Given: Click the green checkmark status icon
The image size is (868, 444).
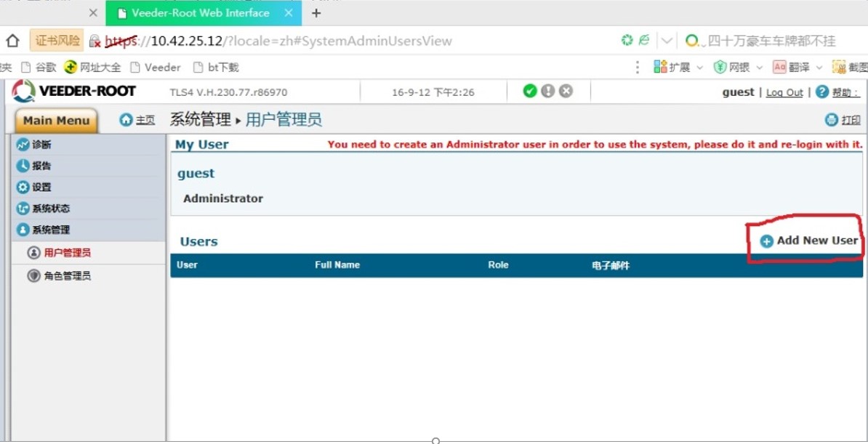Looking at the screenshot, I should pos(530,91).
